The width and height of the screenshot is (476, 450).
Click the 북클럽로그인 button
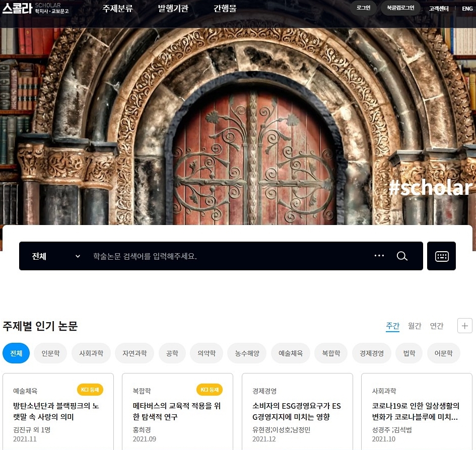[x=400, y=8]
